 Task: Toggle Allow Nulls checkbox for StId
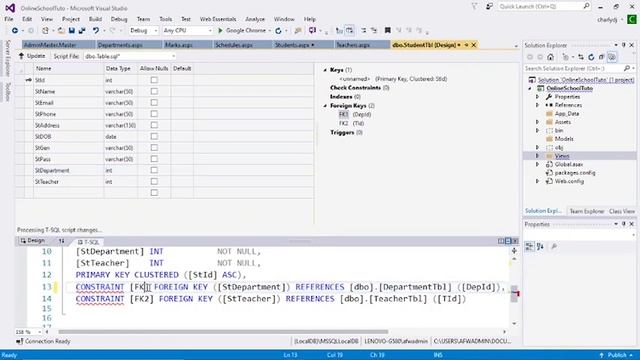[154, 80]
